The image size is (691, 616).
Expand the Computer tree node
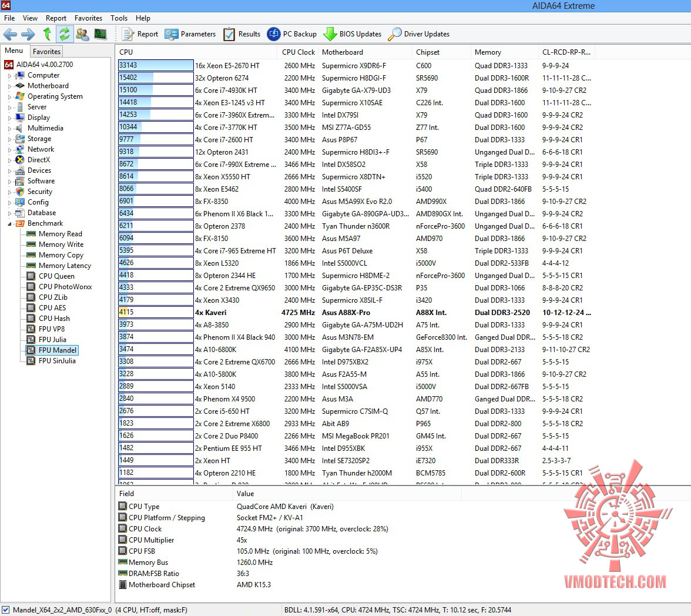tap(9, 75)
